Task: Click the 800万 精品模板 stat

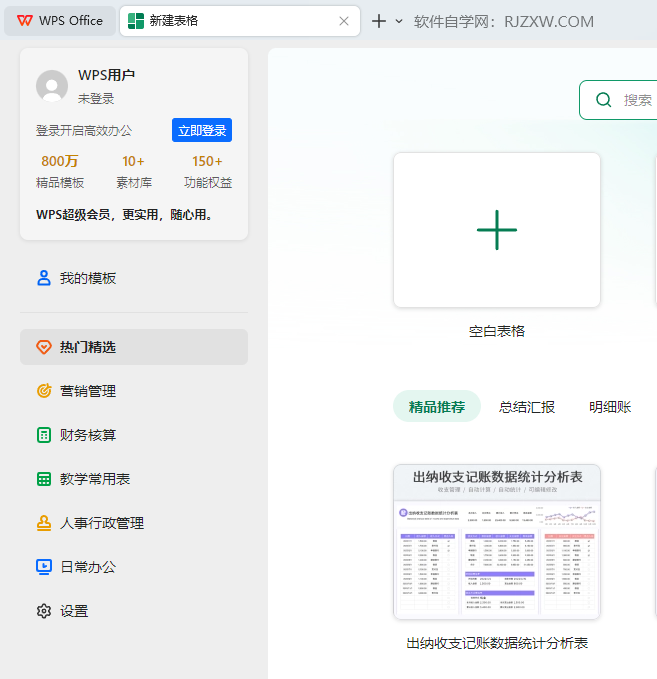Action: 60,171
